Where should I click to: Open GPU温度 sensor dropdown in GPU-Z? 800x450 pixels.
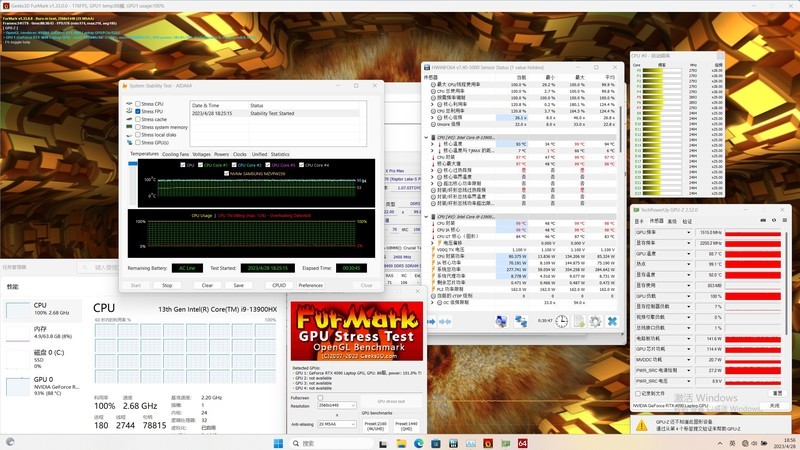(x=688, y=254)
